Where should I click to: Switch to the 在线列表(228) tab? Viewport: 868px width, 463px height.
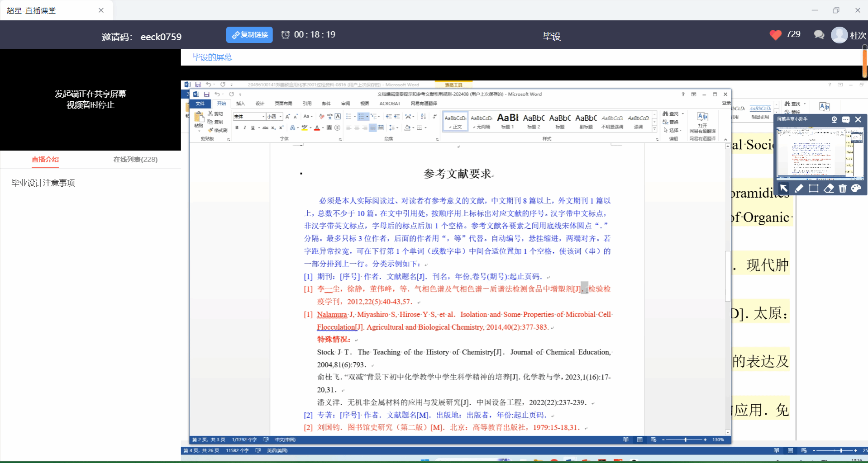coord(135,160)
